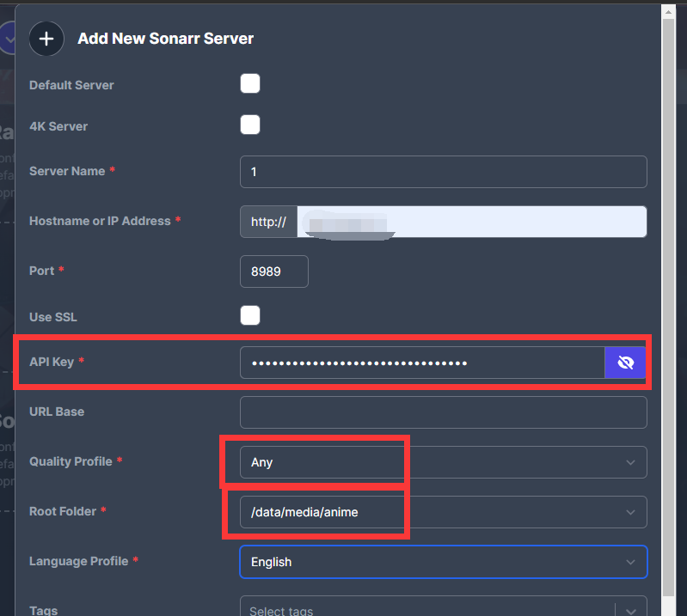Viewport: 687px width, 616px height.
Task: Click the Add New Sonarr Server heading
Action: click(165, 39)
